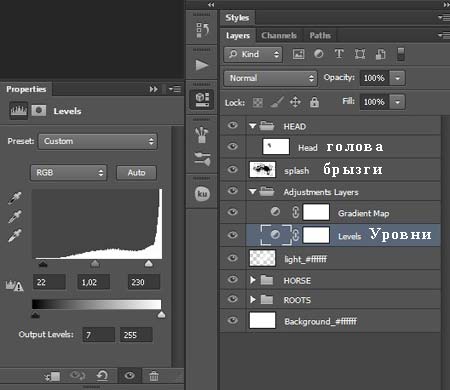The image size is (450, 390).
Task: Click the Auto levels button
Action: point(136,173)
